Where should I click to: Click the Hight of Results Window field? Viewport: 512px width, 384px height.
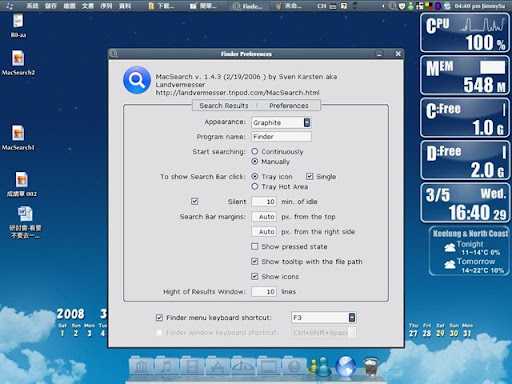264,291
